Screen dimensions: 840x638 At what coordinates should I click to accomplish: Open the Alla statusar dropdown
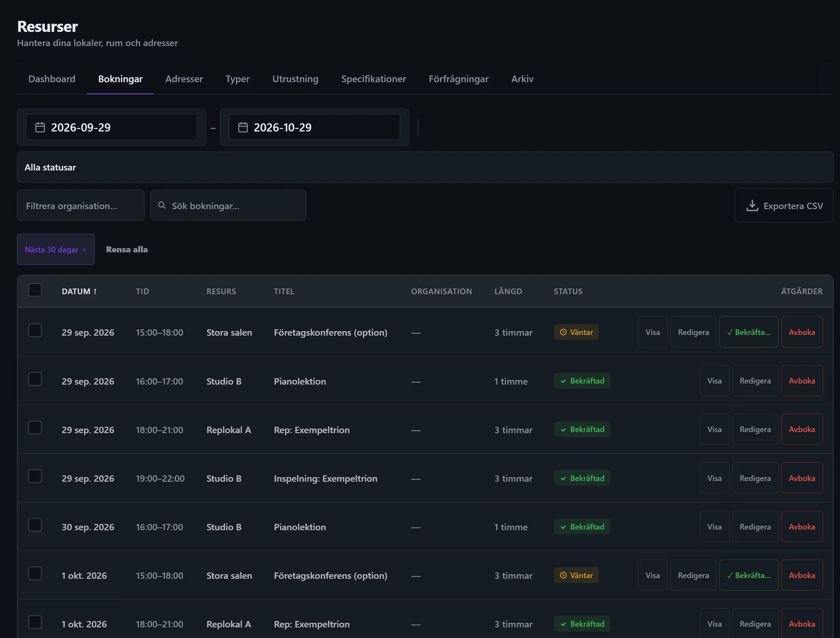point(425,167)
